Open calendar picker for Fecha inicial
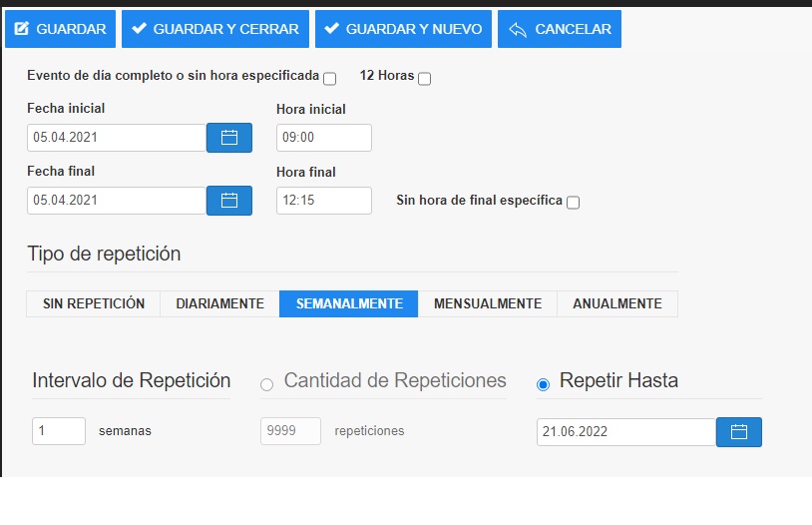The height and width of the screenshot is (525, 812). click(x=229, y=138)
